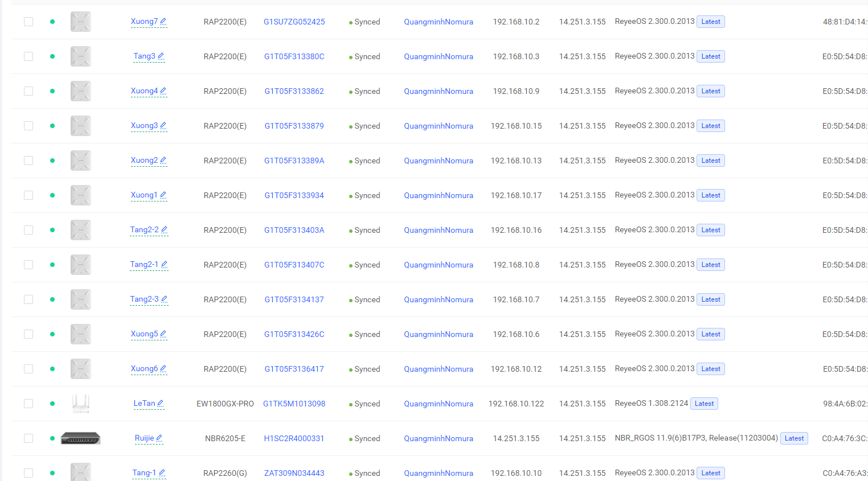868x481 pixels.
Task: Open serial H1SC2R4000331 details
Action: tap(294, 438)
